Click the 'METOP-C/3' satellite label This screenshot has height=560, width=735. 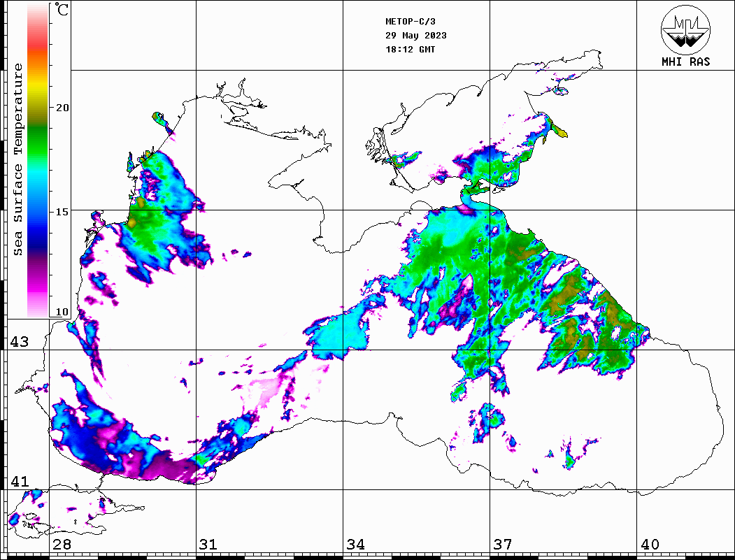point(410,22)
